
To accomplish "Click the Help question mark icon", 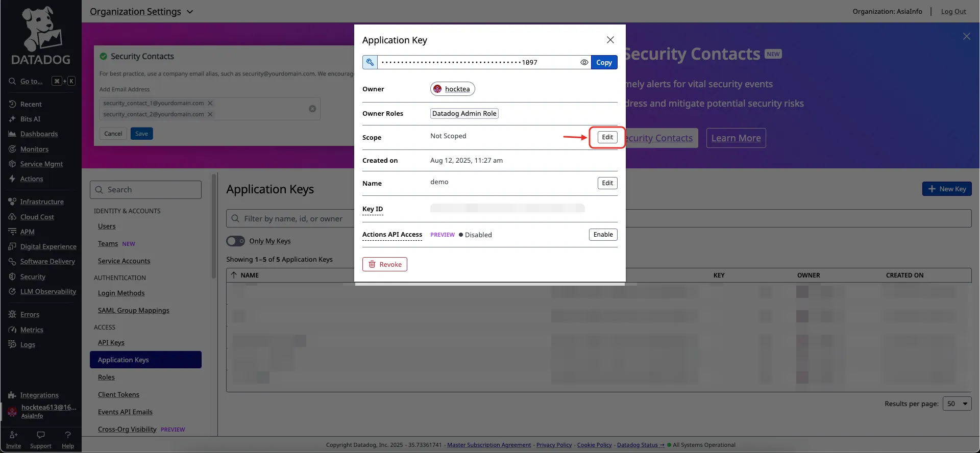I will pos(68,435).
